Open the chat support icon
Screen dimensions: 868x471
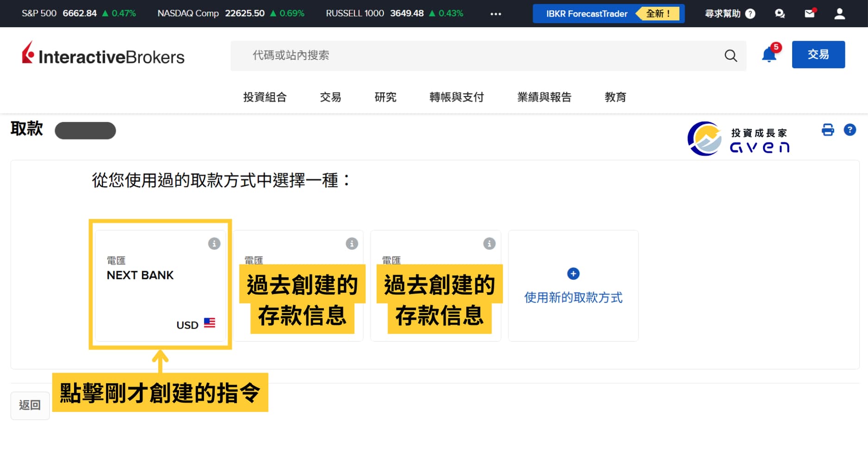tap(780, 13)
